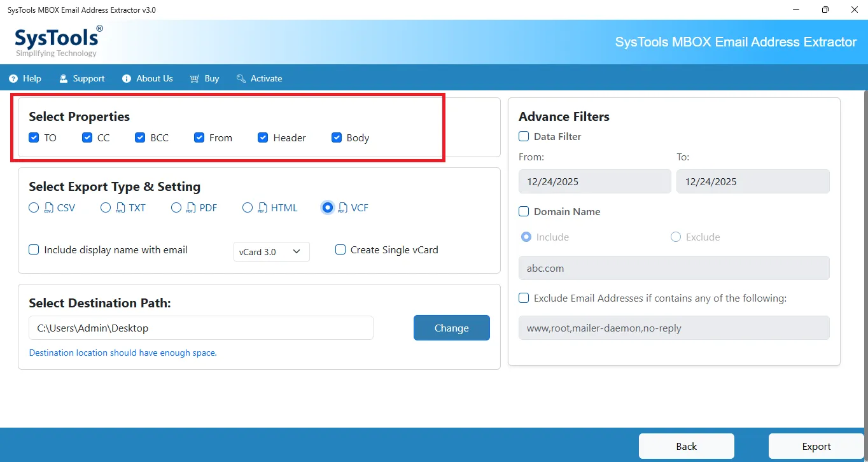Click the 'Destination location should have enough space.' text

coord(123,353)
